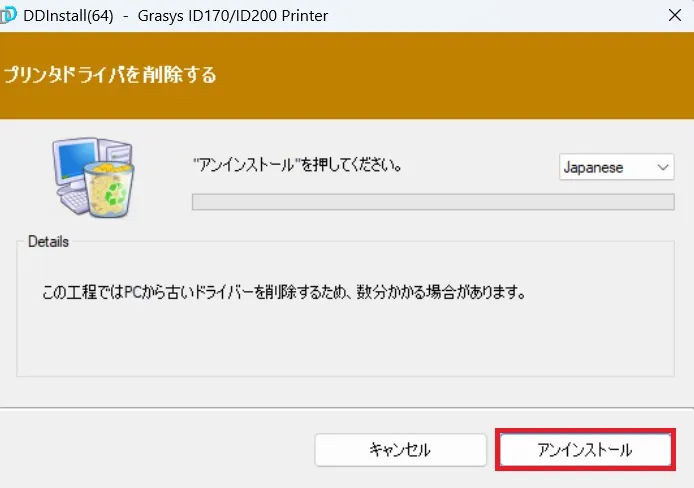Open the Japanese language dropdown
The image size is (694, 488).
click(x=616, y=167)
